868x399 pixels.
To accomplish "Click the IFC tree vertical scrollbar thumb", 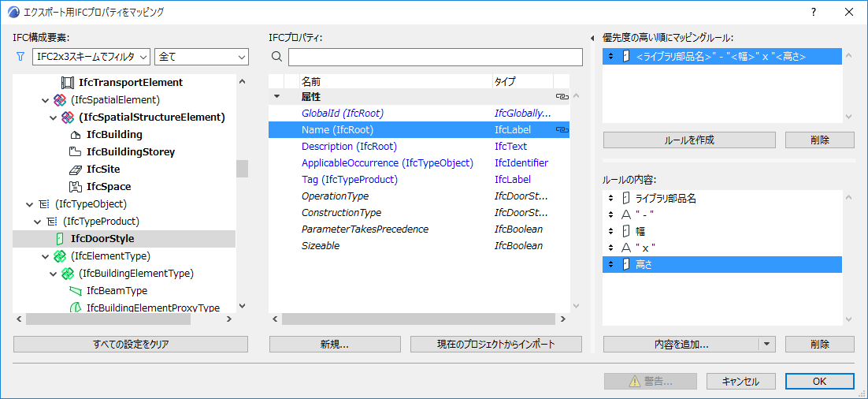I will [x=242, y=169].
